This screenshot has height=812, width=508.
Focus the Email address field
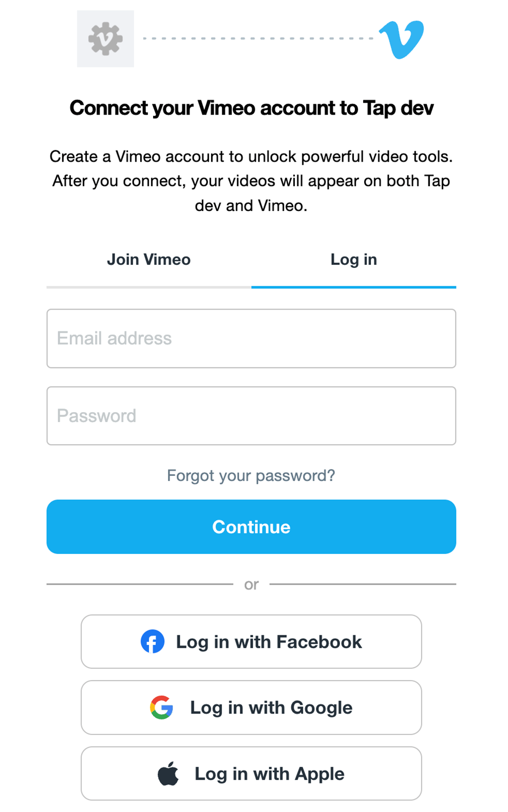[251, 338]
